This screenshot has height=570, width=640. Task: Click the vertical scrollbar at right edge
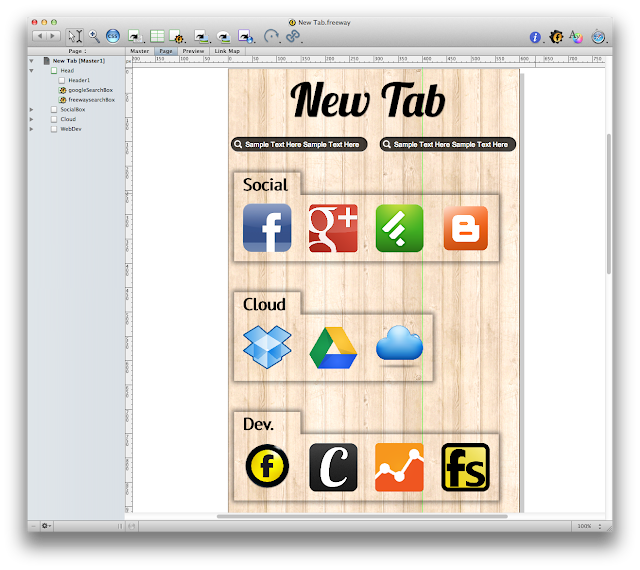(x=609, y=204)
